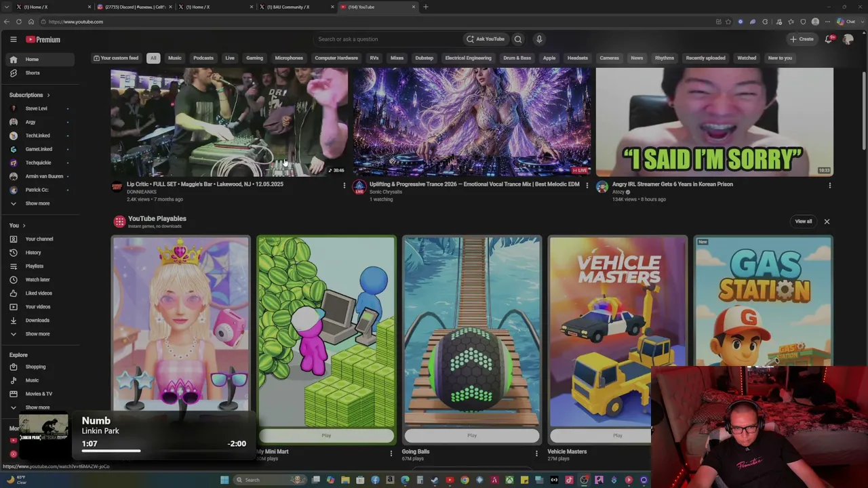Expand the Subscriptions section arrow
This screenshot has height=488, width=868.
pos(48,95)
